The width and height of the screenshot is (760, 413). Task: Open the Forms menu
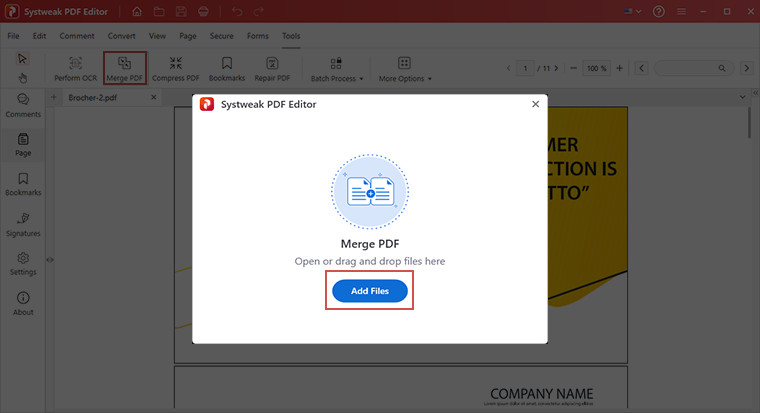[x=257, y=36]
